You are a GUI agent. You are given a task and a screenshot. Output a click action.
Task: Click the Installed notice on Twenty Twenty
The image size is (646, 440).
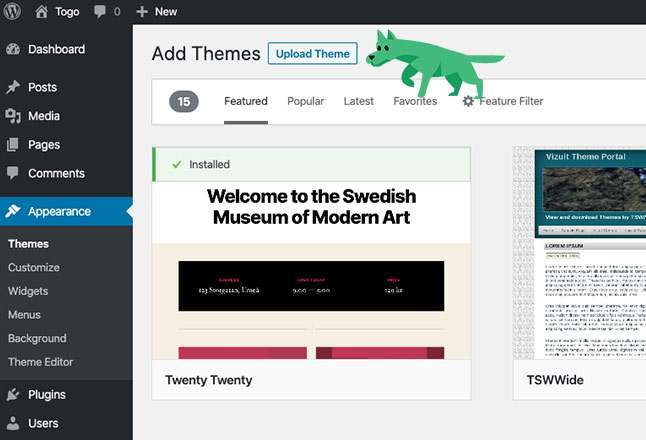pos(311,164)
